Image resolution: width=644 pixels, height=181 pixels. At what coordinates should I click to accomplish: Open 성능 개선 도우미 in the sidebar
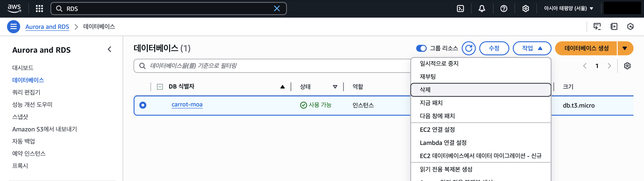tap(32, 104)
